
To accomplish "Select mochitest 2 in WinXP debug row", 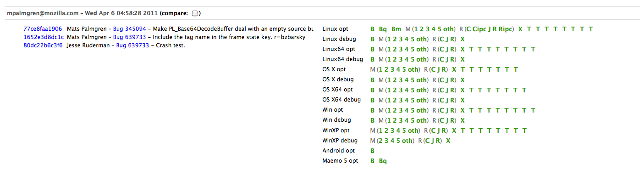I will point(380,141).
